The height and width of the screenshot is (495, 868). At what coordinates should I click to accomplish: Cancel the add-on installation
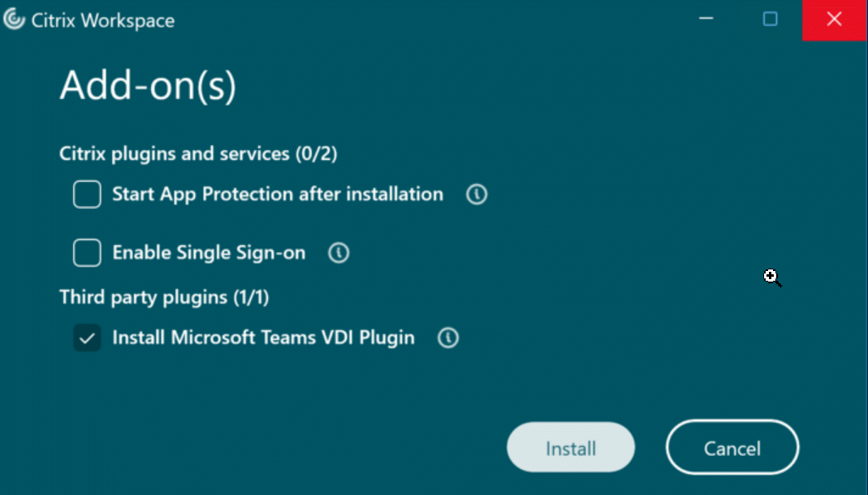coord(732,448)
